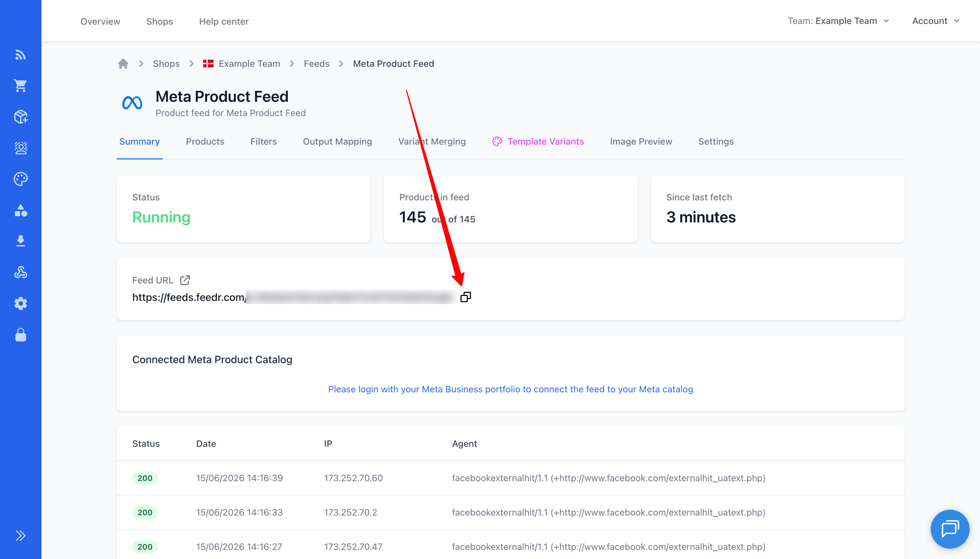Click the Danish flag breadcrumb icon
The width and height of the screenshot is (980, 559).
(x=208, y=63)
